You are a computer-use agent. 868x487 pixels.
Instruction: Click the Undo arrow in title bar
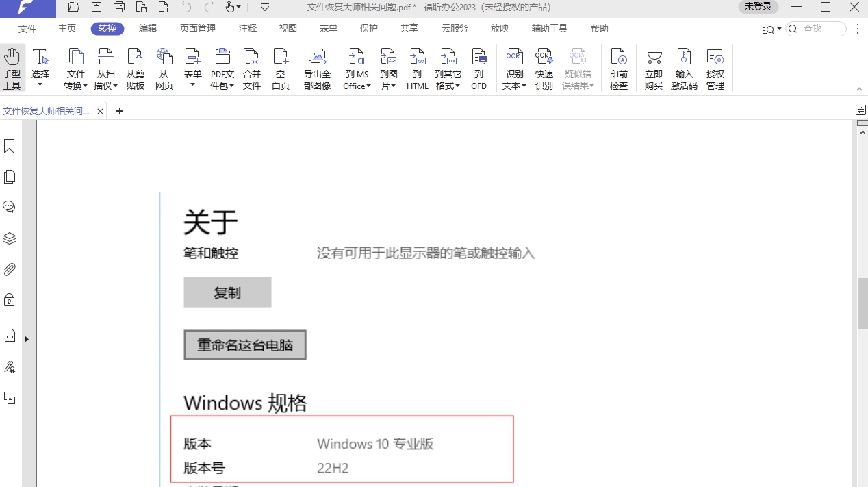[187, 8]
